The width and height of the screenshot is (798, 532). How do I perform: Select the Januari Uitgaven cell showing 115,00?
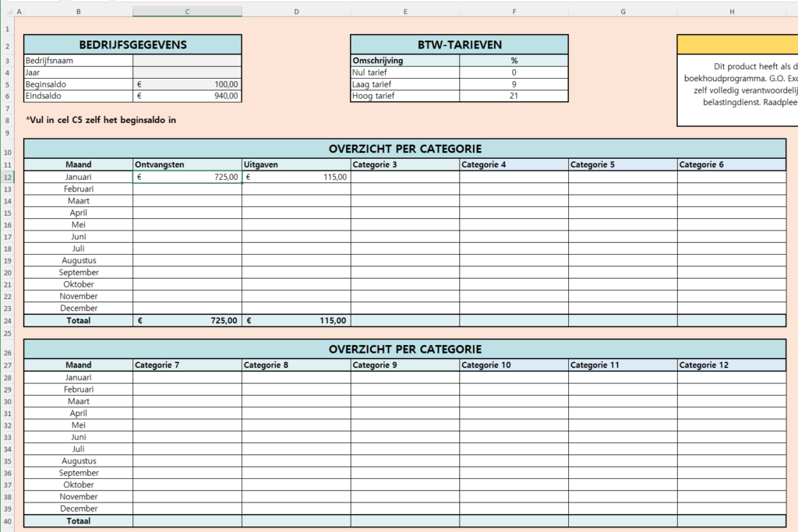296,177
